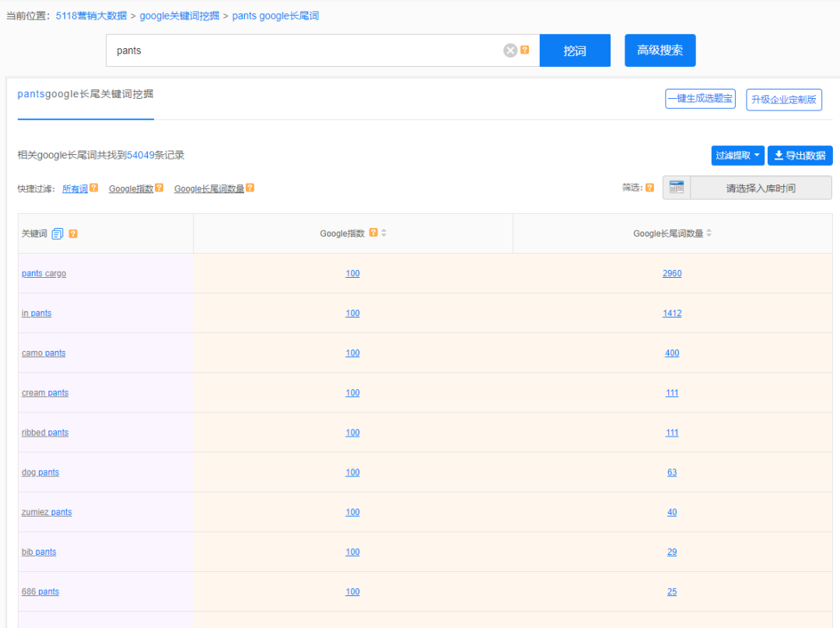Viewport: 840px width, 628px height.
Task: Click Google index 100 for dog pants
Action: pyautogui.click(x=352, y=472)
